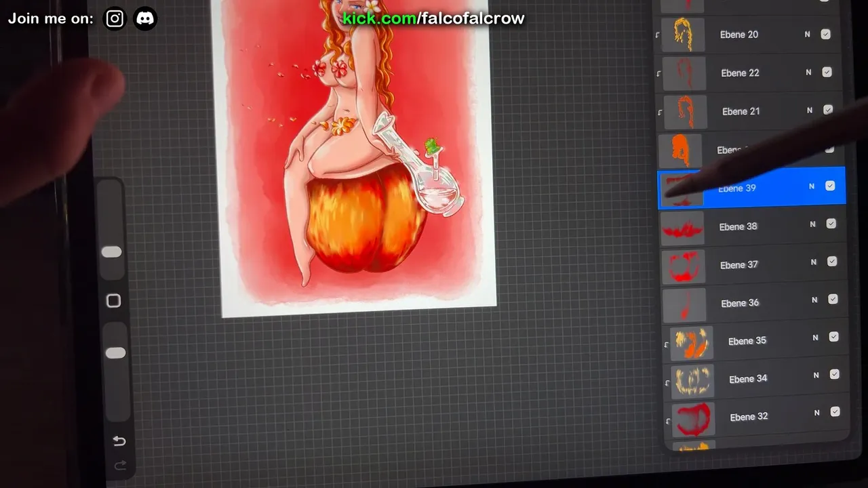Image resolution: width=868 pixels, height=488 pixels.
Task: Open the Discord icon in the overlay
Action: (x=145, y=18)
